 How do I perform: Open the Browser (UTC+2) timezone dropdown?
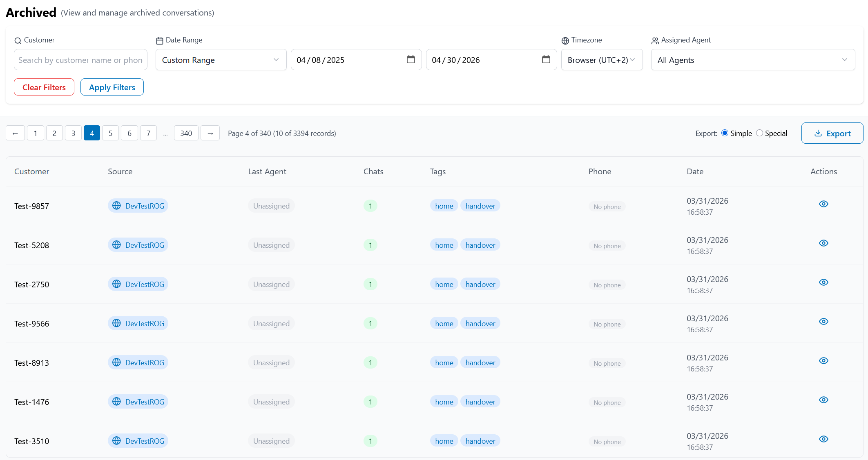click(x=602, y=60)
